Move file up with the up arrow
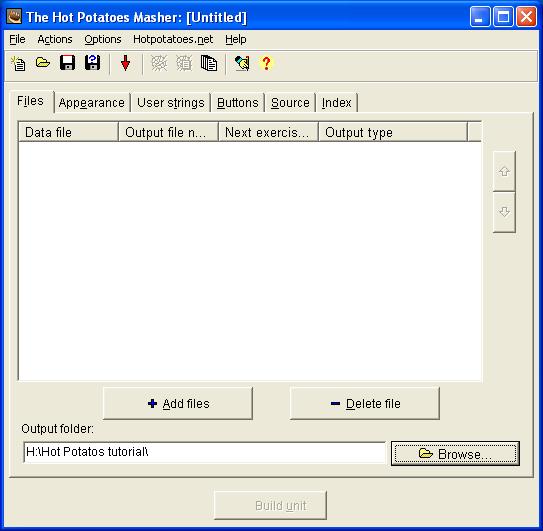The width and height of the screenshot is (543, 531). click(x=504, y=171)
